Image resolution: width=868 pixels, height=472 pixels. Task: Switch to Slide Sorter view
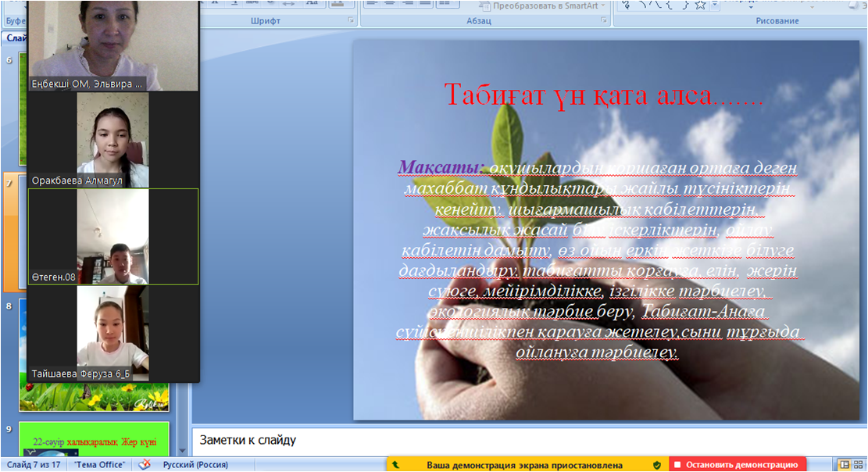859,465
